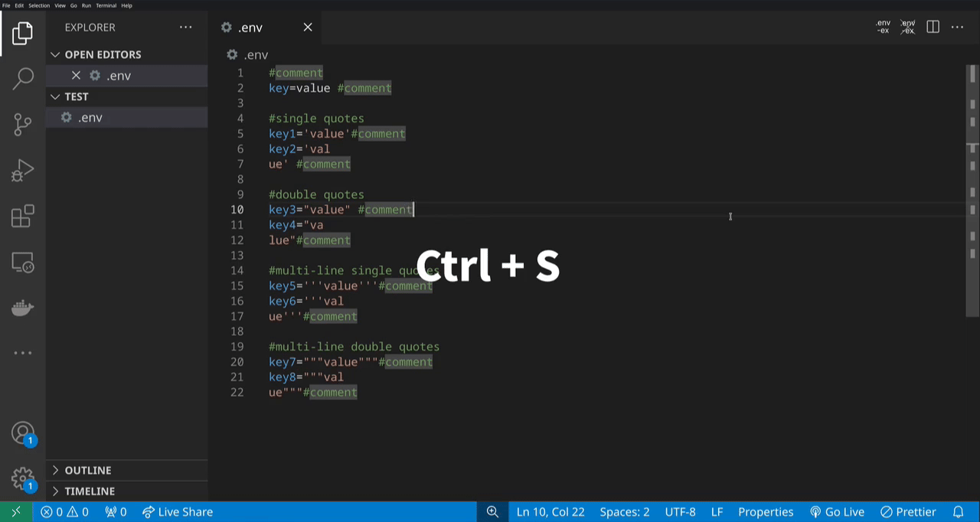Click the #single quotes comment line

point(316,118)
